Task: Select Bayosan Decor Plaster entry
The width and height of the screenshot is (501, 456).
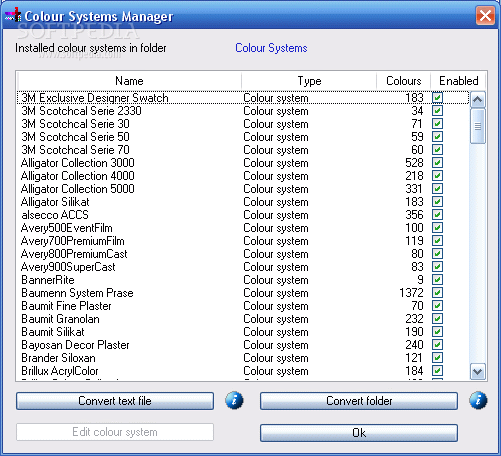Action: (x=243, y=345)
